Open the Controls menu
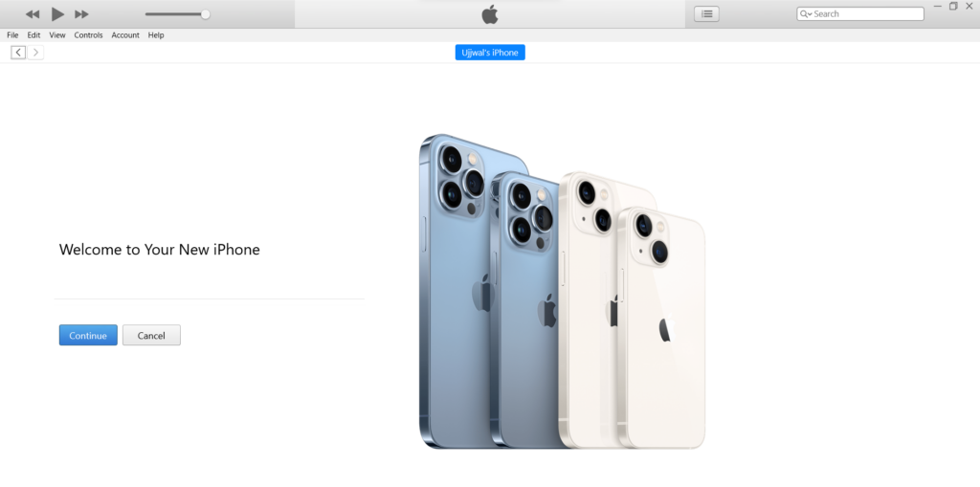The width and height of the screenshot is (980, 487). coord(88,35)
